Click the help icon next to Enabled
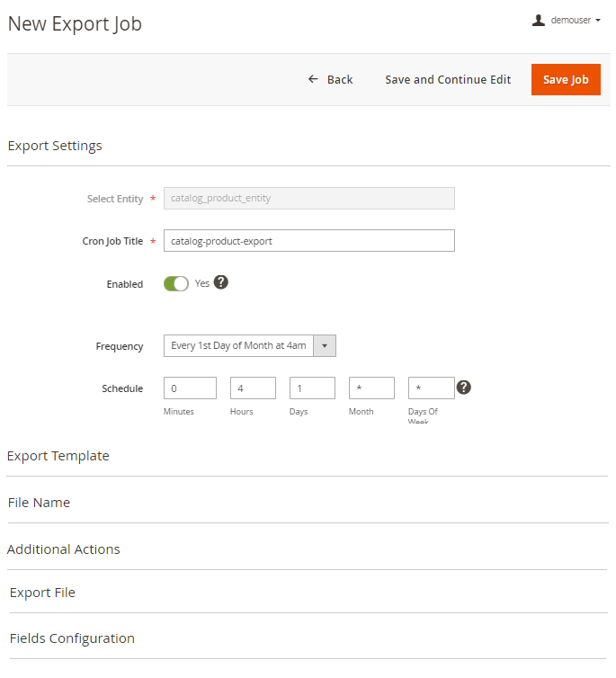Image resolution: width=616 pixels, height=678 pixels. pos(221,282)
